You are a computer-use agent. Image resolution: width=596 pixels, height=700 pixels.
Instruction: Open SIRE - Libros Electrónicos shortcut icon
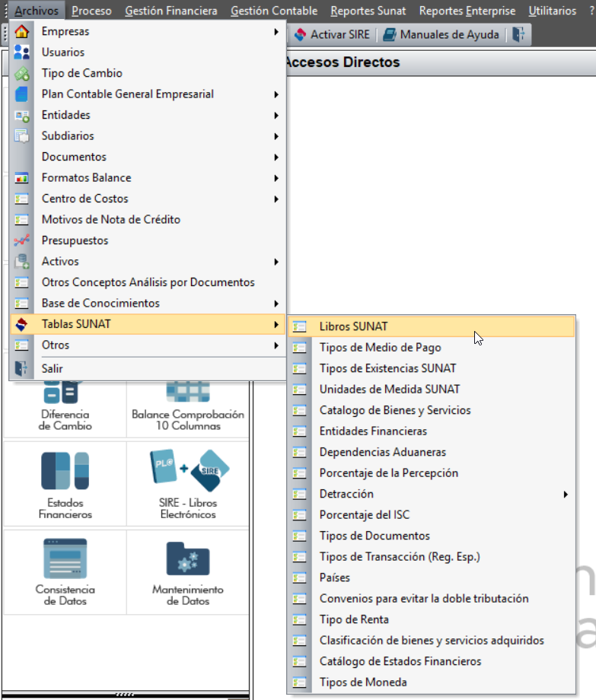tap(190, 470)
